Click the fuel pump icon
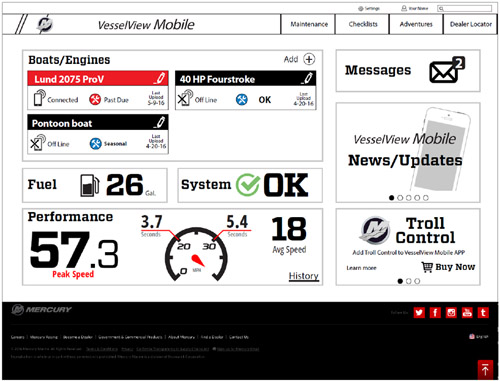The image size is (500, 381). (x=89, y=185)
